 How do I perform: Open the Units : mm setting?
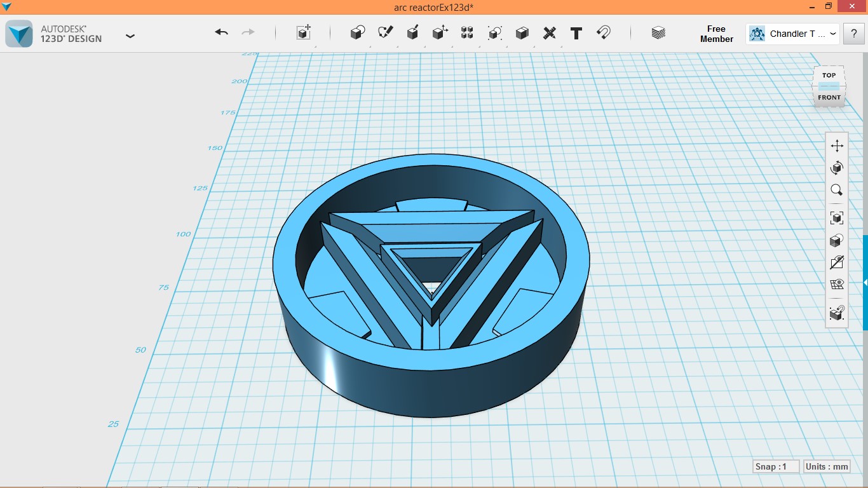pyautogui.click(x=827, y=466)
